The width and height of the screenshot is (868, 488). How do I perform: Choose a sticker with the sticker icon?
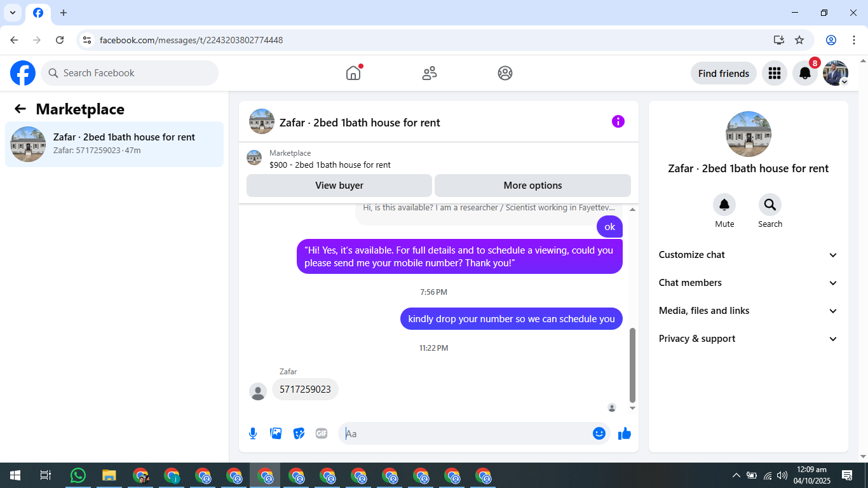click(x=299, y=433)
